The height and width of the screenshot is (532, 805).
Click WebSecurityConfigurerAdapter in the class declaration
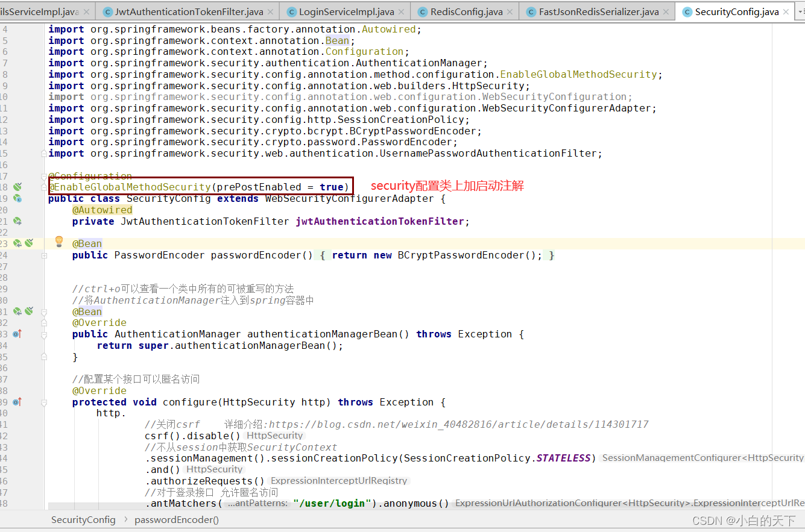(349, 198)
